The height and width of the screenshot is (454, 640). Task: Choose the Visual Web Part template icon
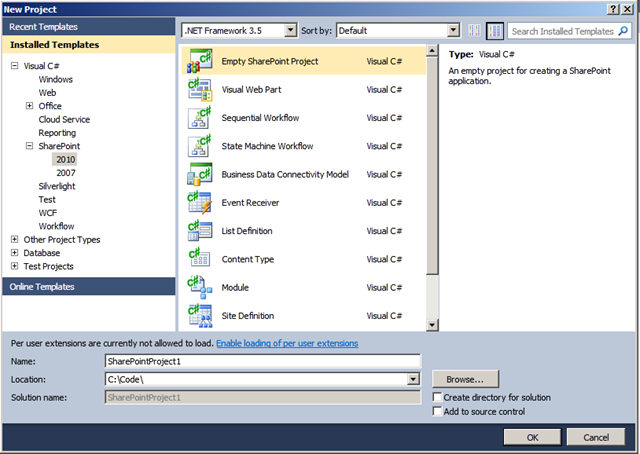click(x=200, y=89)
